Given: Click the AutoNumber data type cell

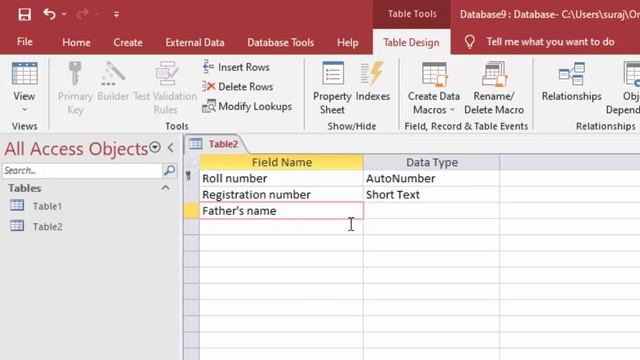Looking at the screenshot, I should (431, 178).
